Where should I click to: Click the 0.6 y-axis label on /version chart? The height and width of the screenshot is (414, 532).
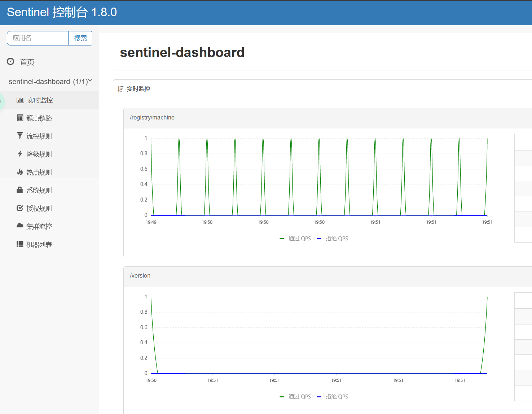click(144, 327)
